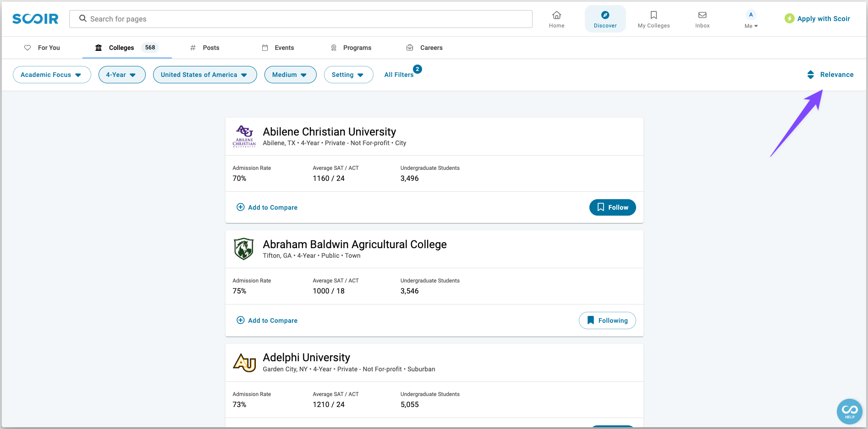The image size is (868, 429).
Task: Open the Discover compass page
Action: coord(605,19)
